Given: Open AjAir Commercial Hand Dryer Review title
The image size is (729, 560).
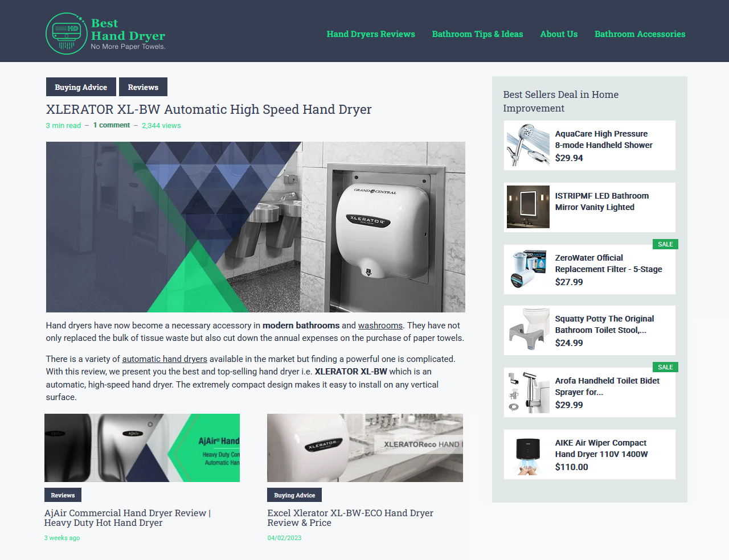Looking at the screenshot, I should tap(127, 518).
